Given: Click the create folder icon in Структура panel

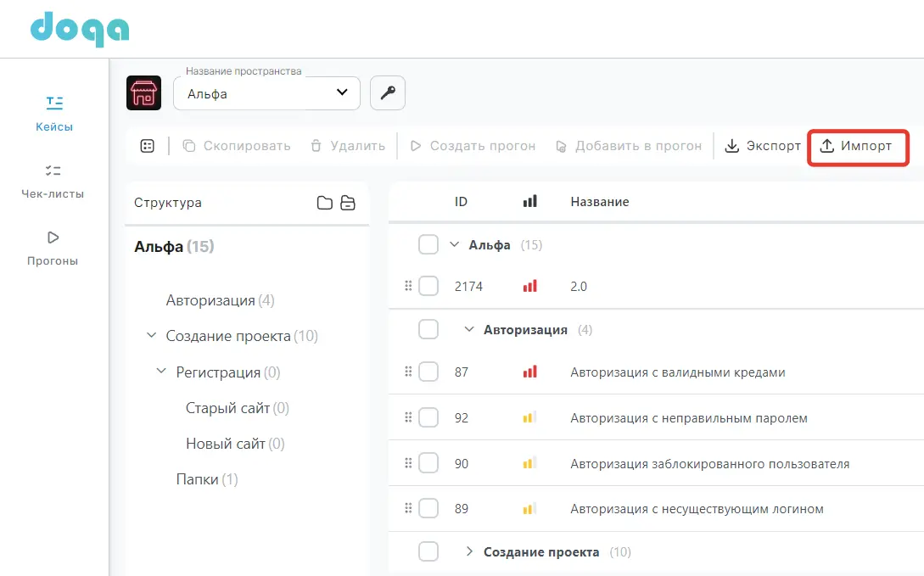Looking at the screenshot, I should coord(326,203).
